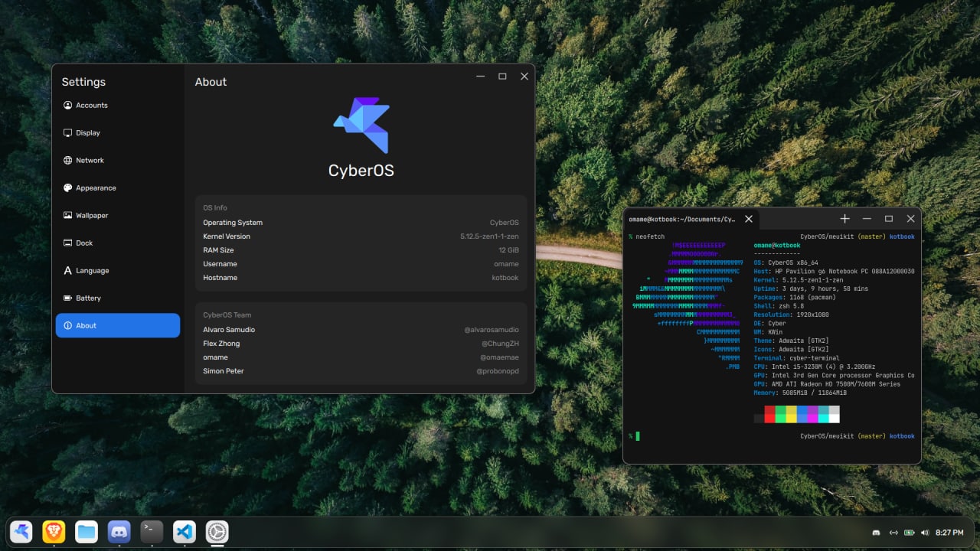The image size is (980, 551).
Task: Click the Uptime line in neofetch output
Action: tap(811, 289)
